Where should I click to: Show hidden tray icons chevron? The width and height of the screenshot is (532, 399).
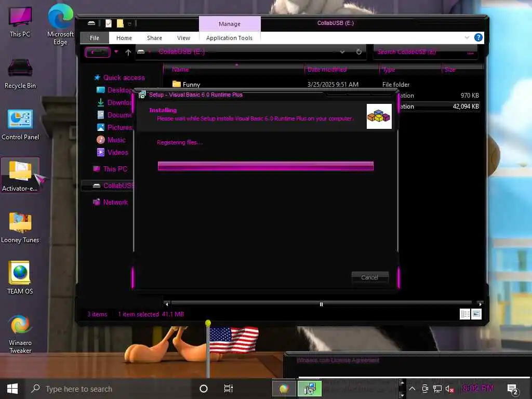pos(412,389)
